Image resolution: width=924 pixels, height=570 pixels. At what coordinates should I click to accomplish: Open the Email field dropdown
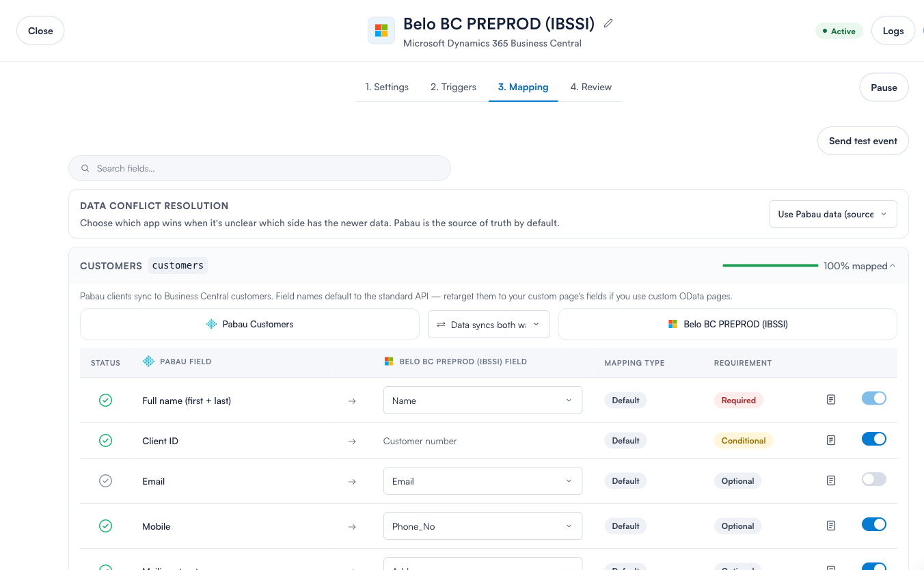pyautogui.click(x=483, y=481)
